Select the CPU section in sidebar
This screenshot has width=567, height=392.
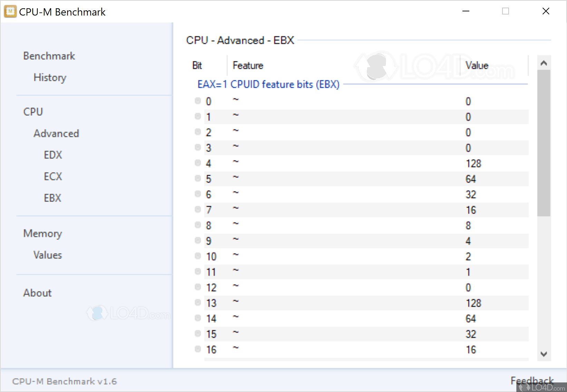pos(33,112)
